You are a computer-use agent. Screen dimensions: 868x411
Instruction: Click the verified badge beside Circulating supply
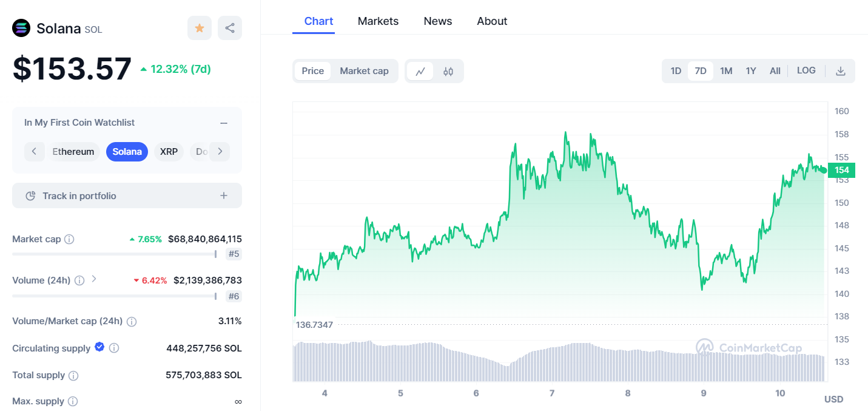tap(99, 347)
